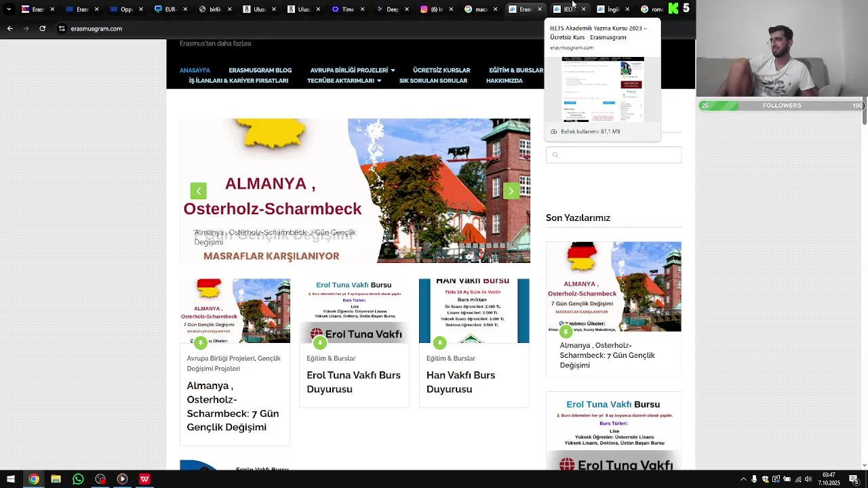Open site information icon in address bar

click(62, 28)
